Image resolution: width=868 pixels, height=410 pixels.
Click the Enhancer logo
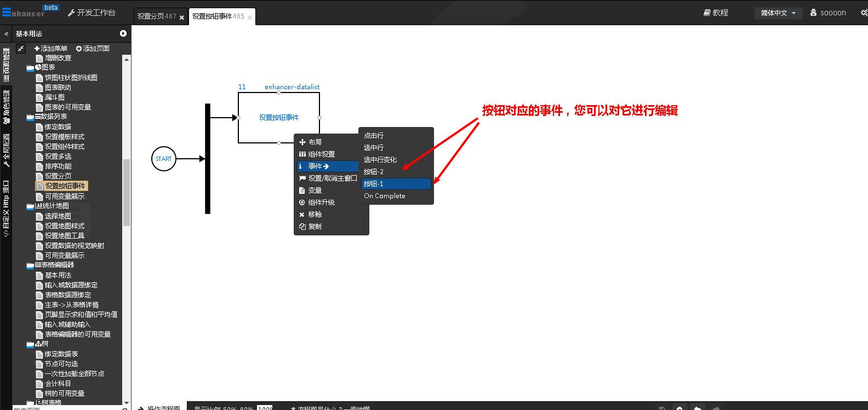23,12
